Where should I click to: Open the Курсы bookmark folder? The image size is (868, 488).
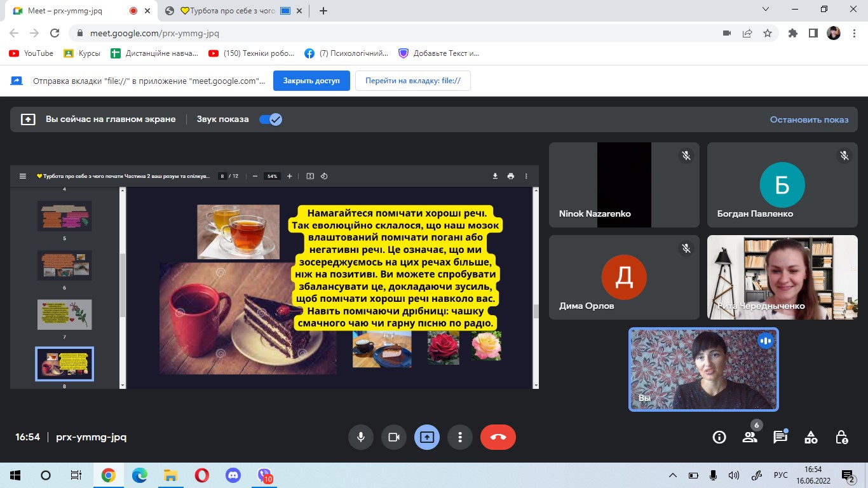[x=82, y=53]
